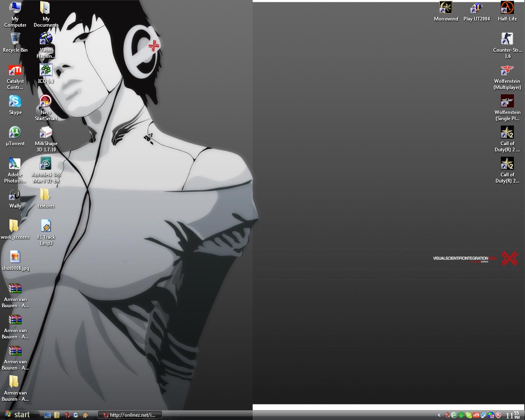The width and height of the screenshot is (525, 420).
Task: Launch Play UT2004 shortcut
Action: 477,11
